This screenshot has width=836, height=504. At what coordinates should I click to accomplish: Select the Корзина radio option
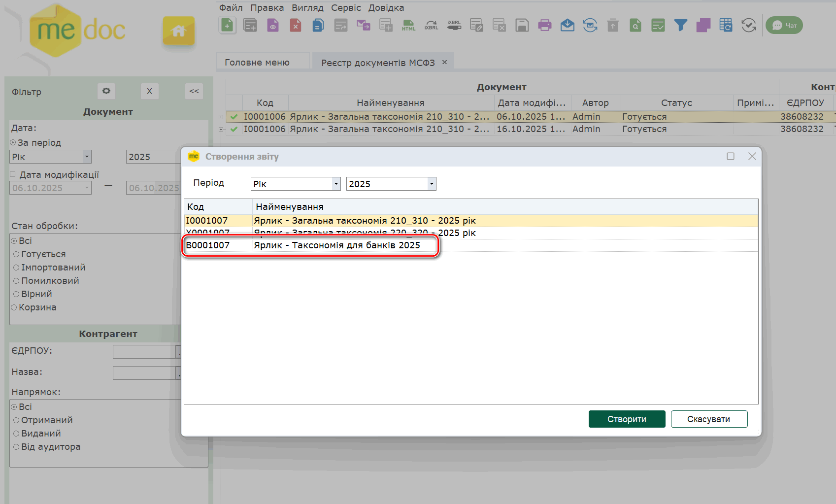click(14, 307)
